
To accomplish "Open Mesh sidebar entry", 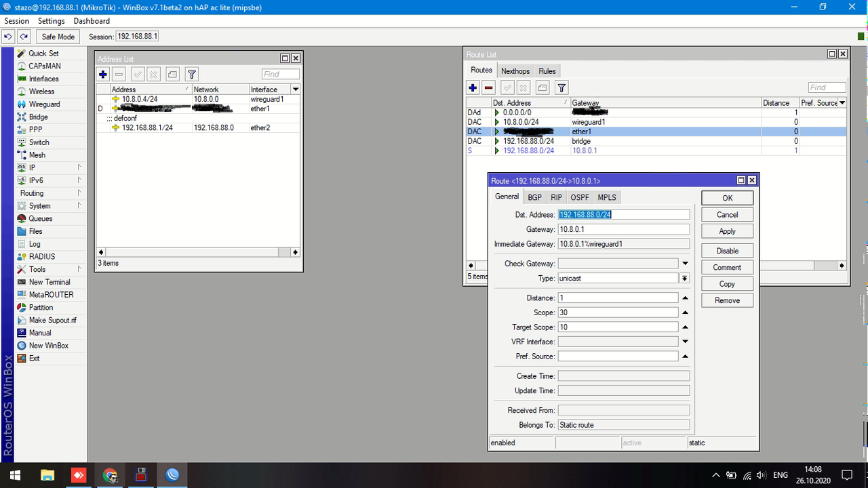I will tap(37, 155).
